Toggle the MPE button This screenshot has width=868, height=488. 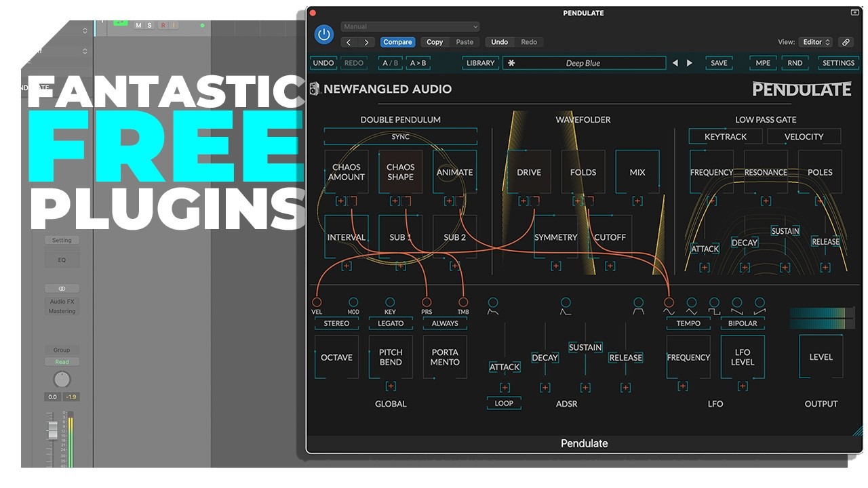763,63
